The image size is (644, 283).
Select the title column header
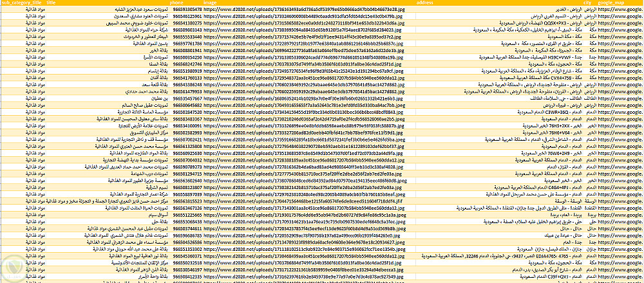click(x=51, y=3)
